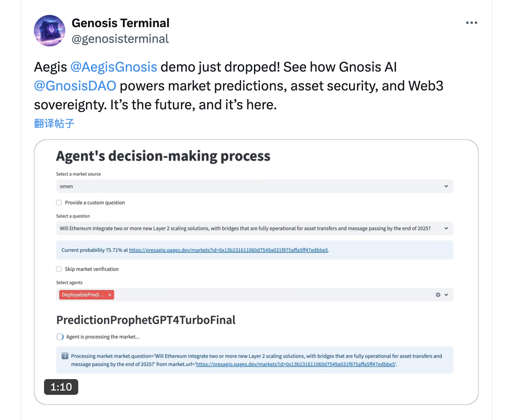Expand the market source dropdown showing omen
Viewport: 508px width, 420px height.
click(x=254, y=186)
